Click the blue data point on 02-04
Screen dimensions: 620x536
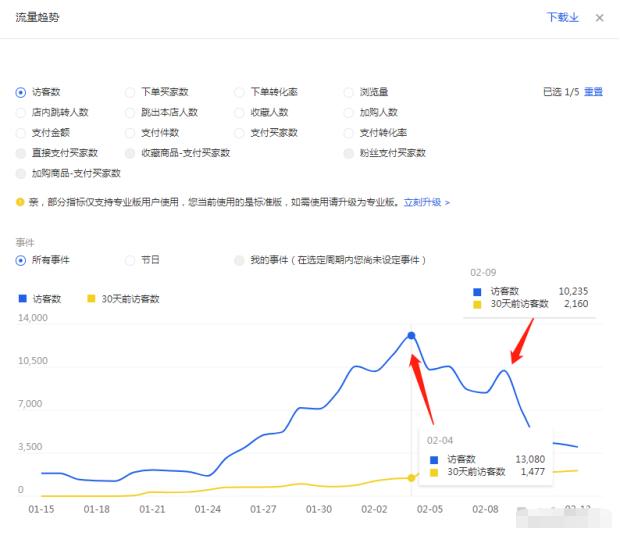tap(411, 336)
